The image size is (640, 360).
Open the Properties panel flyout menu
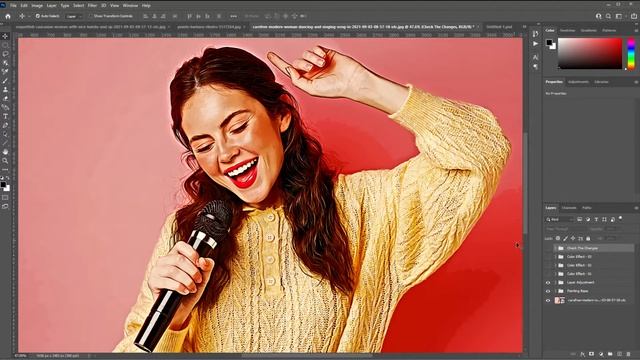(x=636, y=82)
